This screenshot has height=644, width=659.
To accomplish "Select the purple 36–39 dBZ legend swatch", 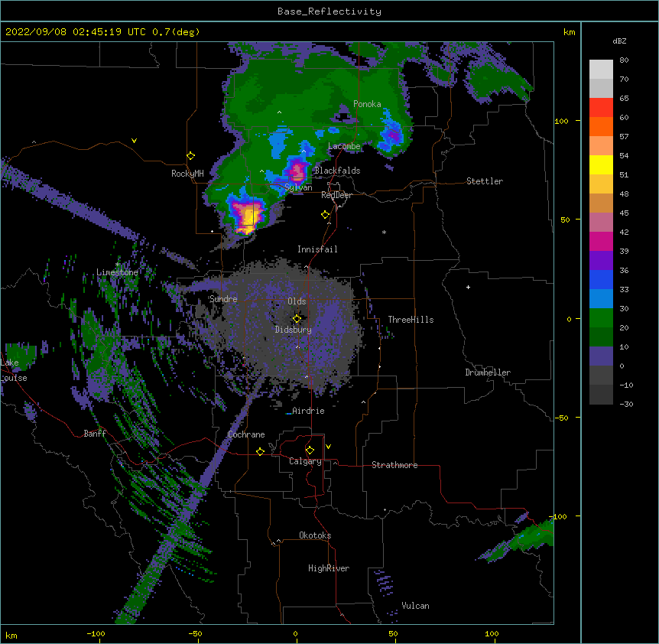I will pyautogui.click(x=601, y=261).
